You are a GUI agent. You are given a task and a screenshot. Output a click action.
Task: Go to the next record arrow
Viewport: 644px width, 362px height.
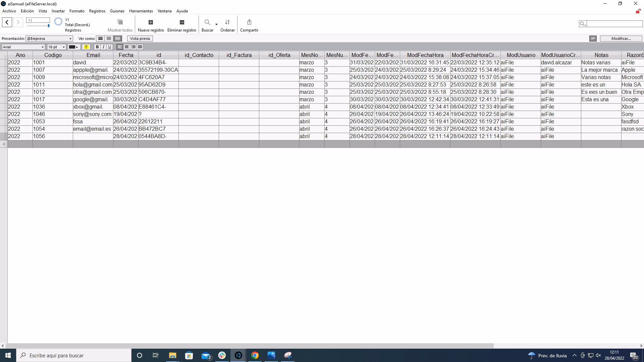coord(18,22)
